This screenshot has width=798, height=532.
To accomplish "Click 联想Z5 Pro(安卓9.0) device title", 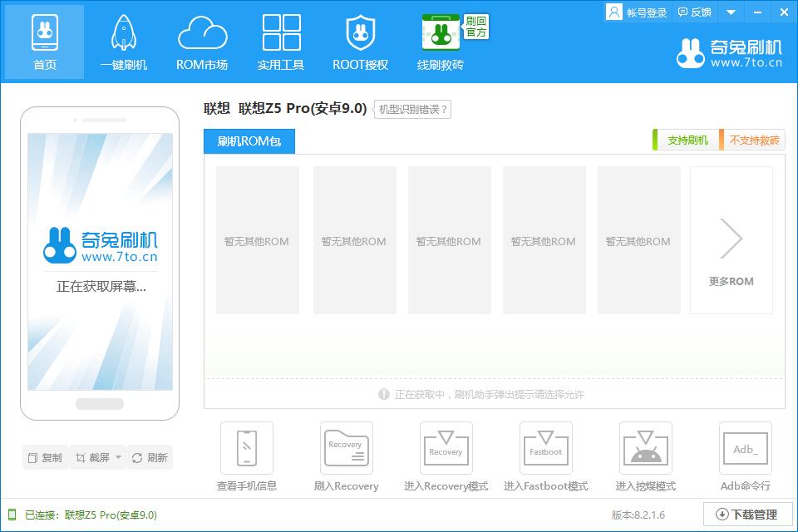I will point(303,108).
